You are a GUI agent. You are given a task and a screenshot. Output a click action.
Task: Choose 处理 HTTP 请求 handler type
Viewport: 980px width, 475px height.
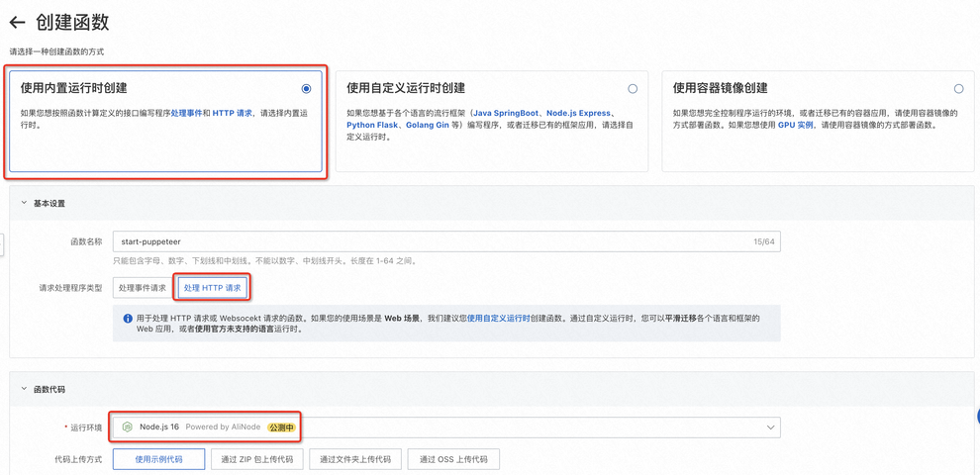coord(212,288)
